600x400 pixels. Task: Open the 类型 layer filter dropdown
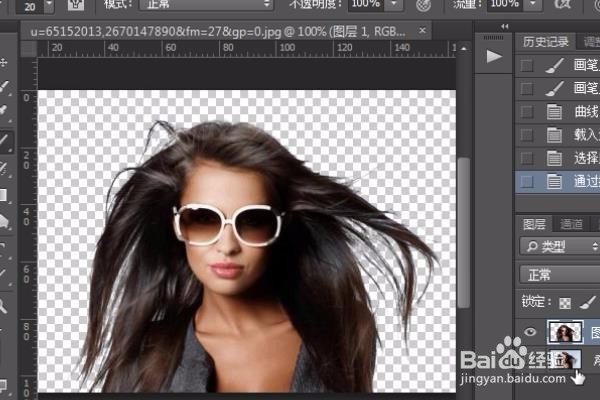[559, 247]
